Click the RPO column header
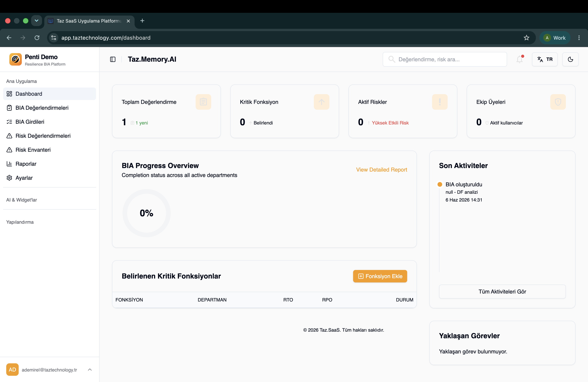 [327, 300]
